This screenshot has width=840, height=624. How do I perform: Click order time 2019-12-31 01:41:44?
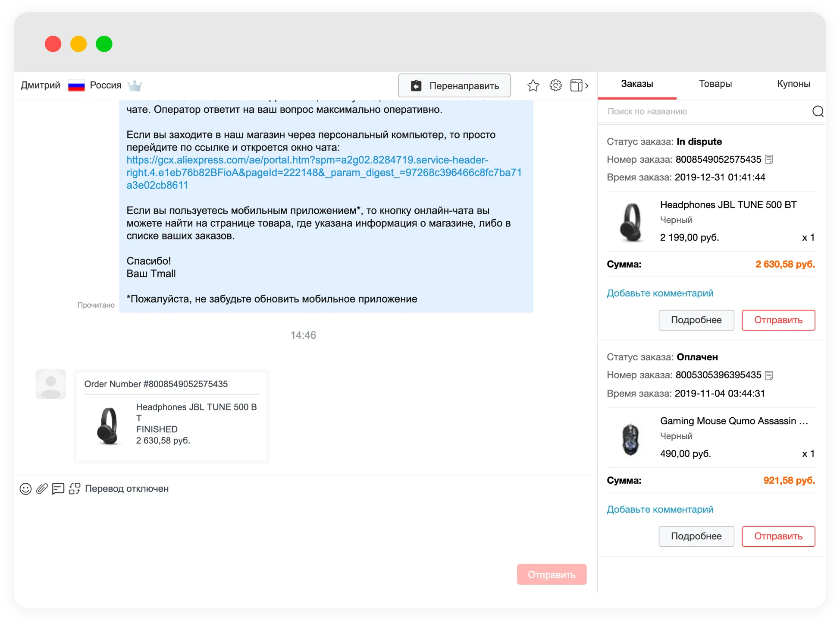click(720, 177)
